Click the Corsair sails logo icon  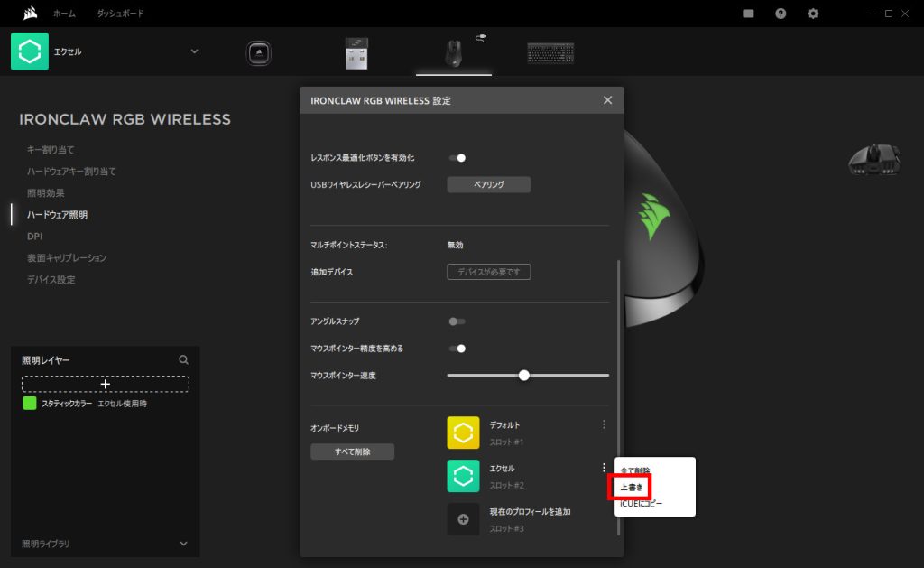pyautogui.click(x=30, y=13)
